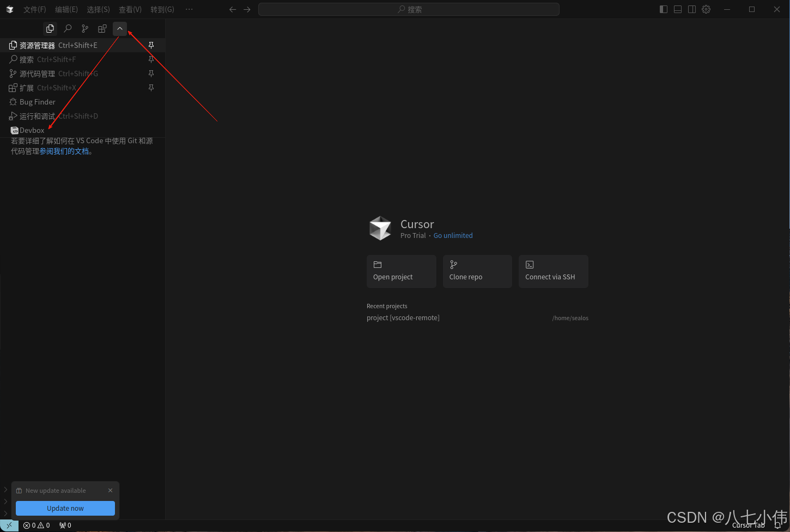The height and width of the screenshot is (532, 790).
Task: Open 运行和调试 from the views list
Action: (x=82, y=116)
